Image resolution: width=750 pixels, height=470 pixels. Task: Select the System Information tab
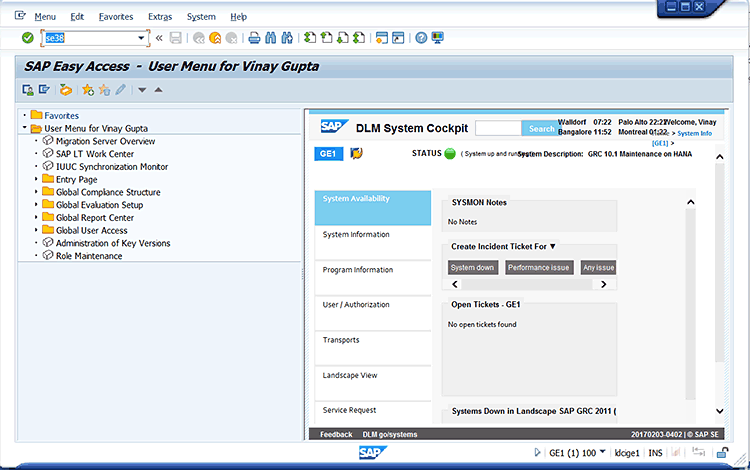point(373,243)
